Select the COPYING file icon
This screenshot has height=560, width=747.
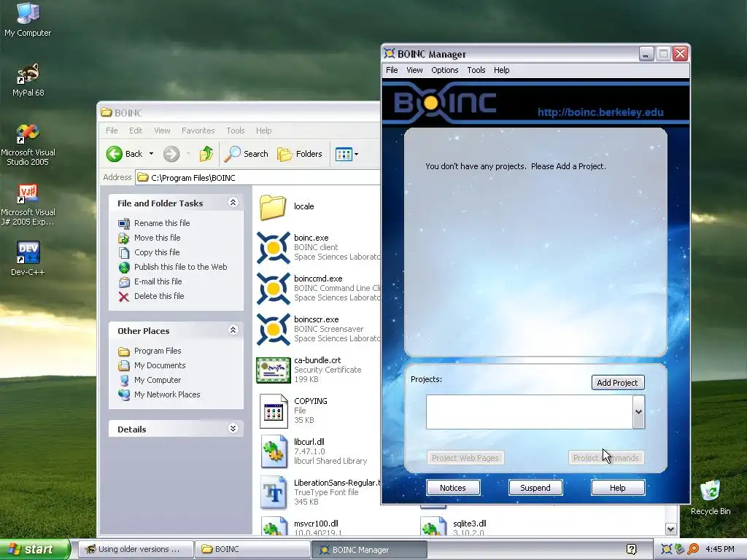(x=274, y=411)
